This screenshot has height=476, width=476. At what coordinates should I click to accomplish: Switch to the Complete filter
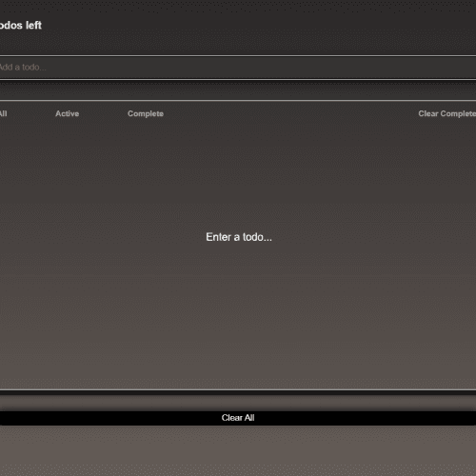pyautogui.click(x=146, y=113)
